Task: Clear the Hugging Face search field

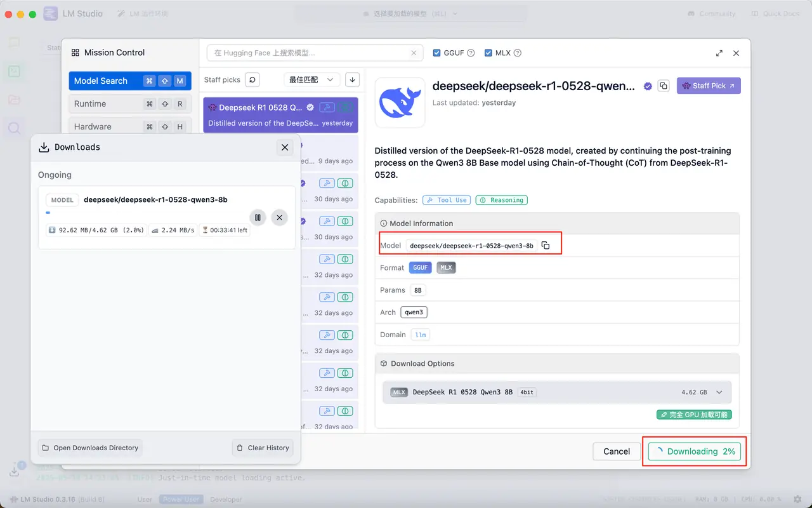Action: pos(414,53)
